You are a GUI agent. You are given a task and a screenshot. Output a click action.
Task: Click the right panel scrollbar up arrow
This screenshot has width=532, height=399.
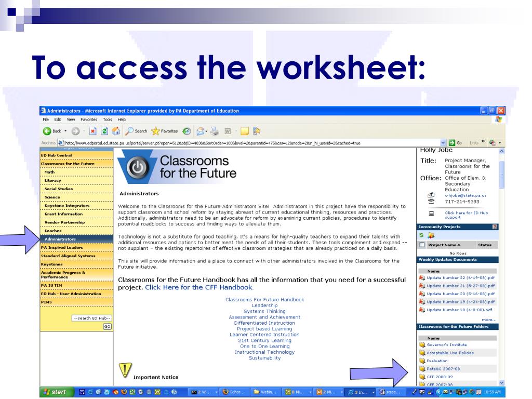pyautogui.click(x=501, y=151)
